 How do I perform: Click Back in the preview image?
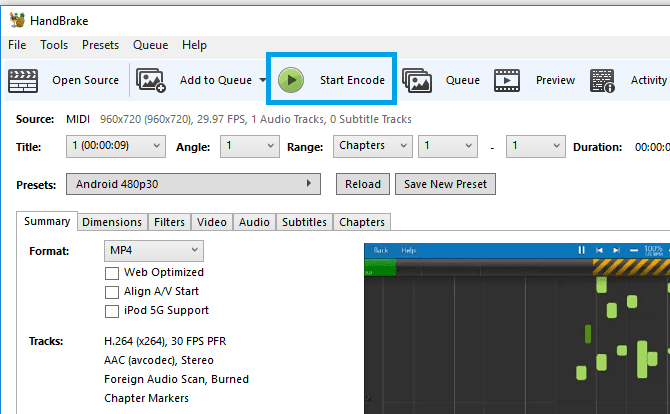pos(381,250)
